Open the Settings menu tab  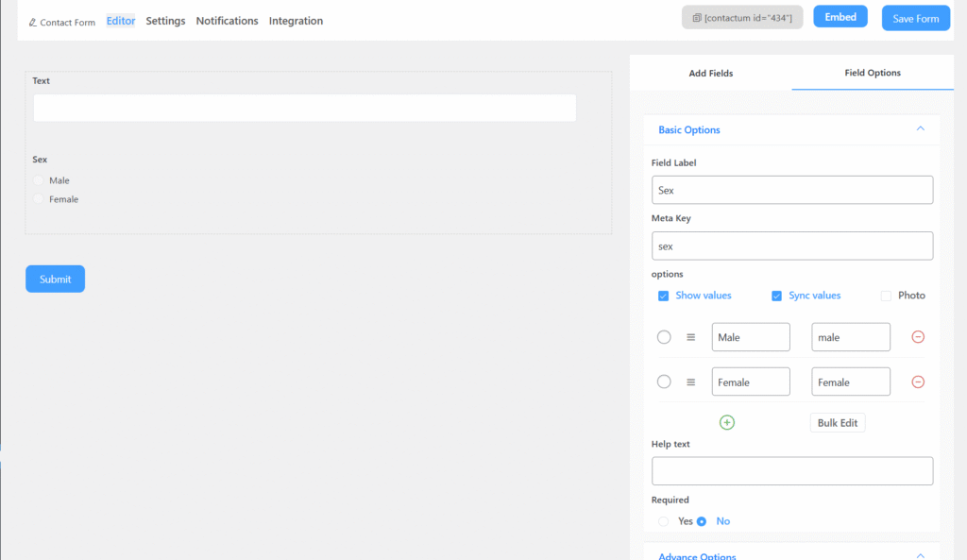(x=165, y=21)
